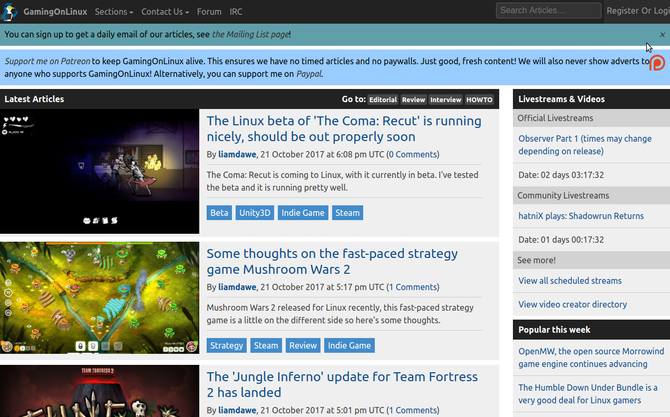Click the Search Articles input field
This screenshot has width=670, height=417.
(548, 10)
